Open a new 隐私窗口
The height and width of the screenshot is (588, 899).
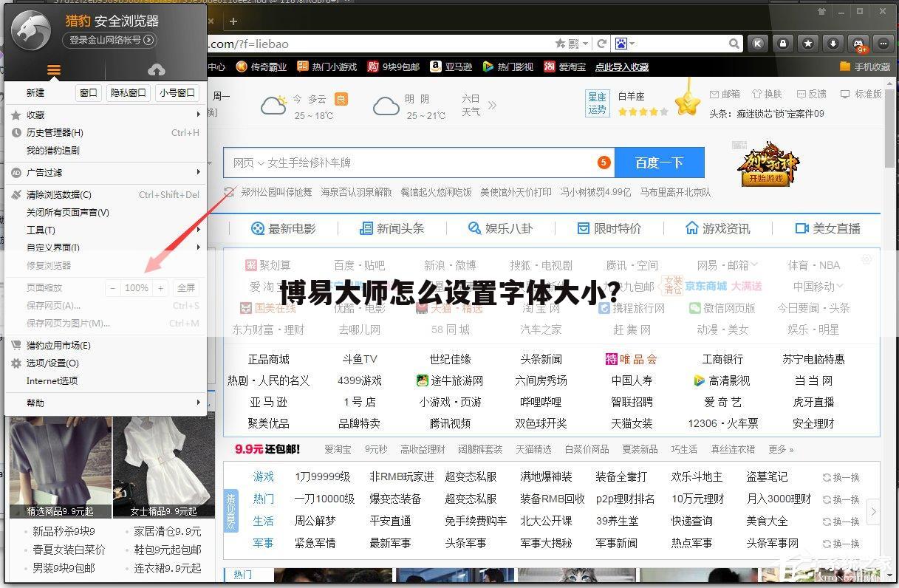pos(129,92)
